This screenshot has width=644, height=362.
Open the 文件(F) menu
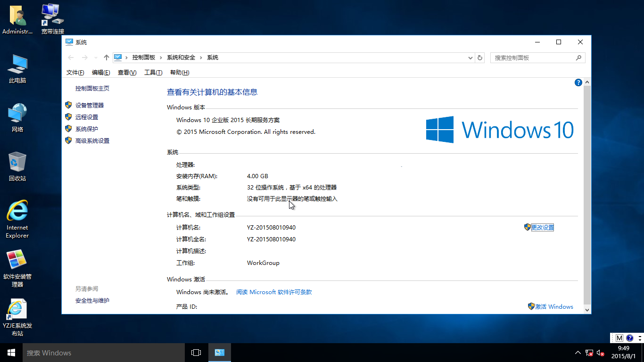tap(75, 73)
